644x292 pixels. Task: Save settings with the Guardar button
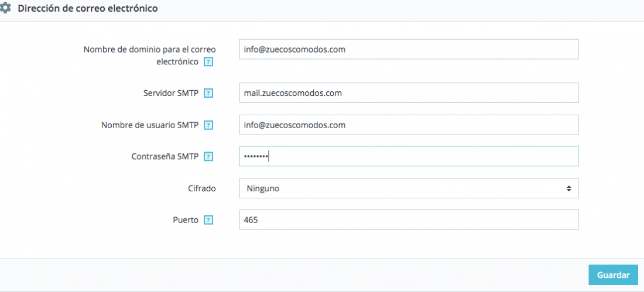613,275
